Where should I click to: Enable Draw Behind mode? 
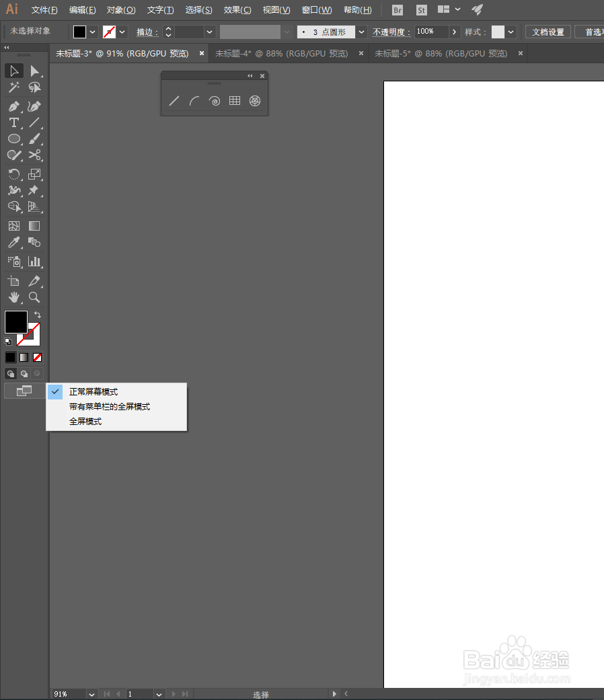24,374
